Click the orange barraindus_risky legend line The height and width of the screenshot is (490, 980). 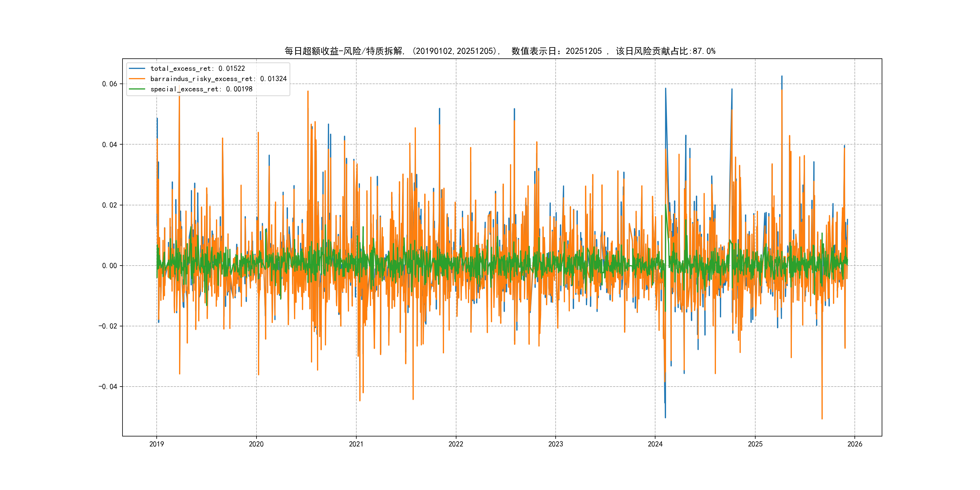(x=137, y=79)
